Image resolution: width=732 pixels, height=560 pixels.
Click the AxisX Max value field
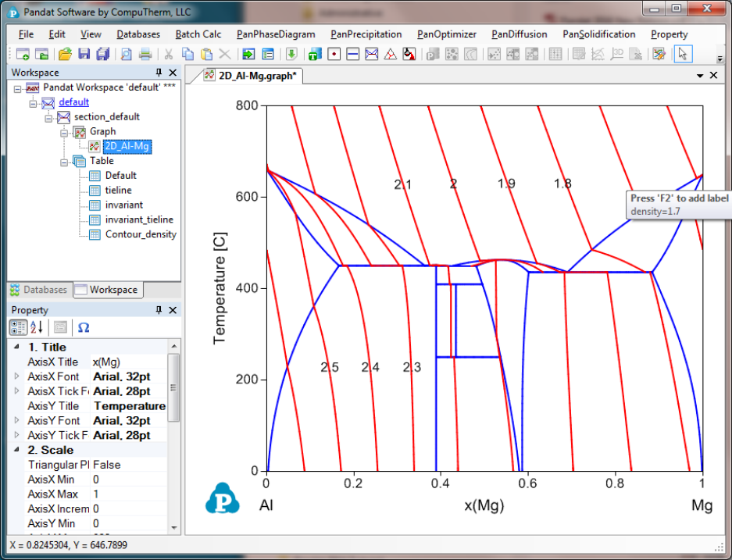(129, 494)
